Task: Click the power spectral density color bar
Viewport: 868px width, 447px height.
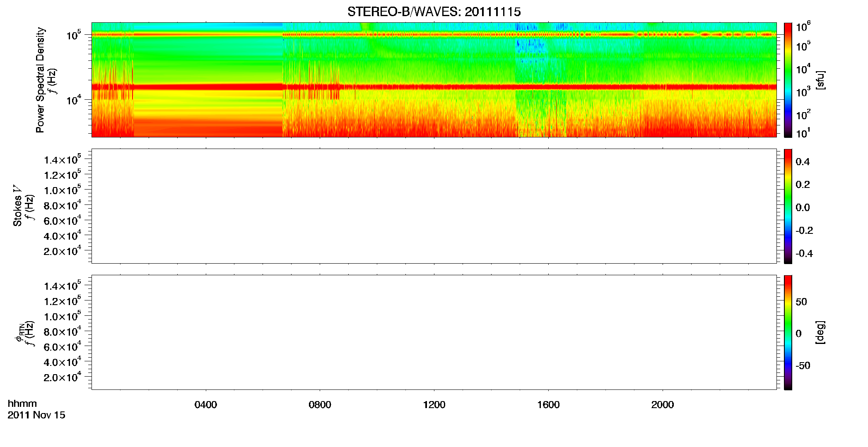Action: [788, 80]
